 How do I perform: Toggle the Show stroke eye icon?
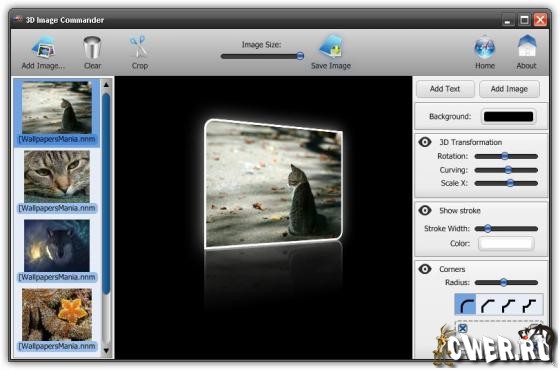point(425,210)
